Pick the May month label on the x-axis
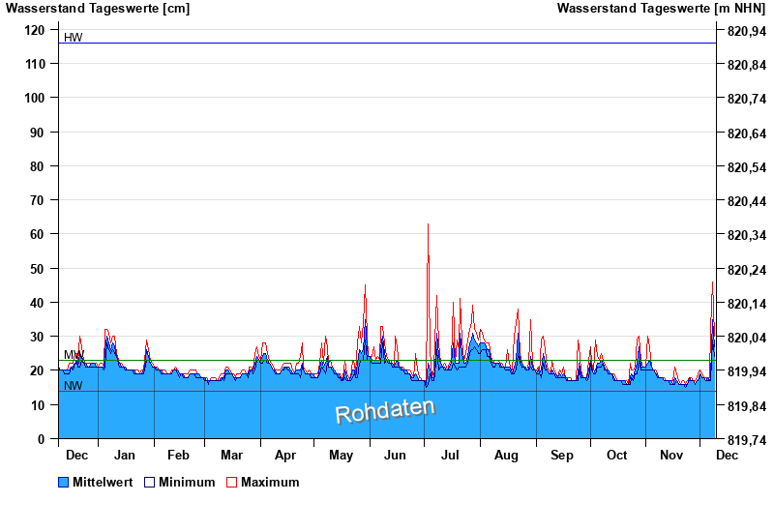 pyautogui.click(x=341, y=455)
